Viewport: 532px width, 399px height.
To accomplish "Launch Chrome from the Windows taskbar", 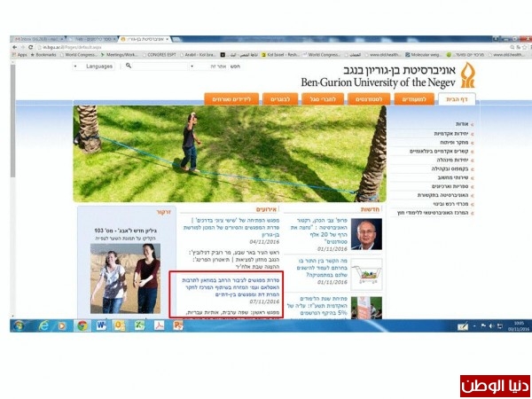I will 82,325.
